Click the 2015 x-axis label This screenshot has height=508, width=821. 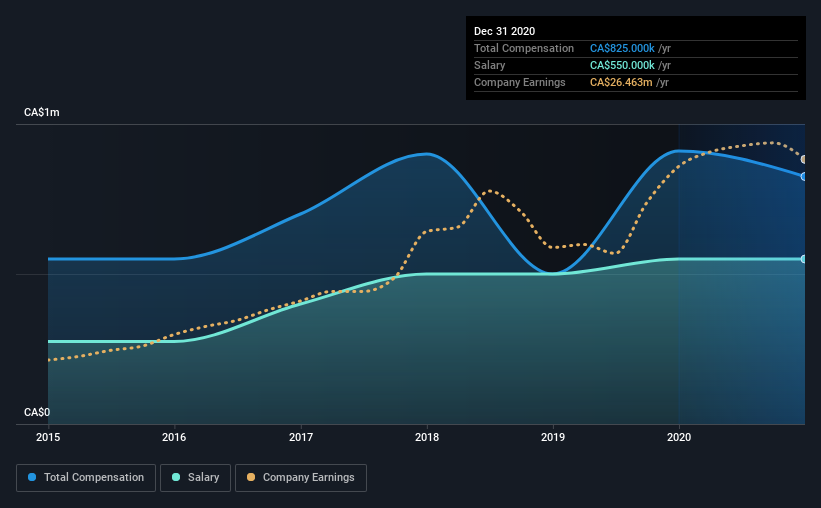(48, 437)
